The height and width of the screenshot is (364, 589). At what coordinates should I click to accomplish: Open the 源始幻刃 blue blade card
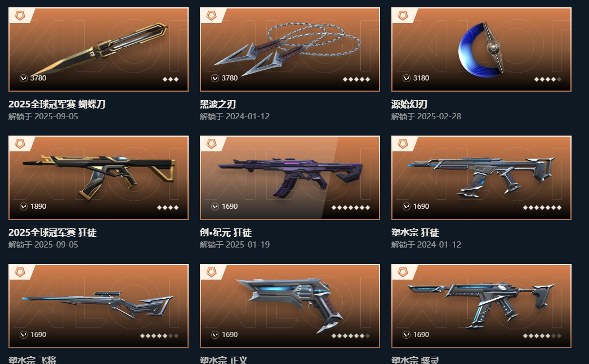[x=481, y=50]
